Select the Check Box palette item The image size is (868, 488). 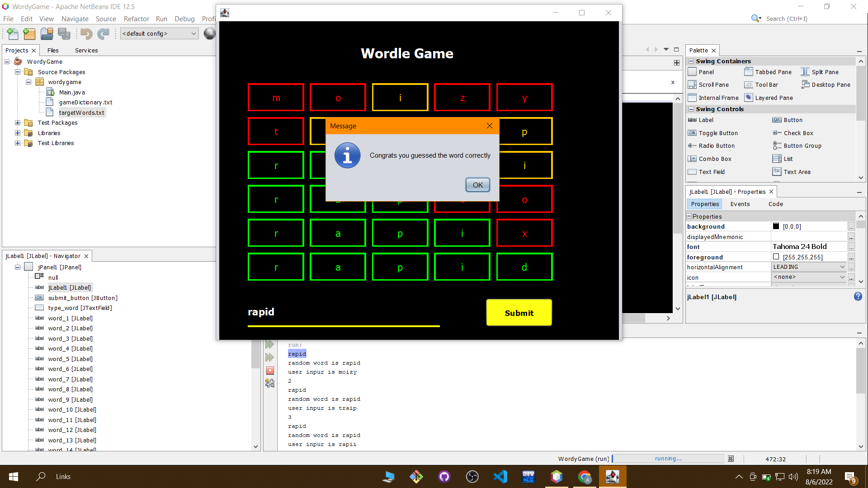[798, 133]
